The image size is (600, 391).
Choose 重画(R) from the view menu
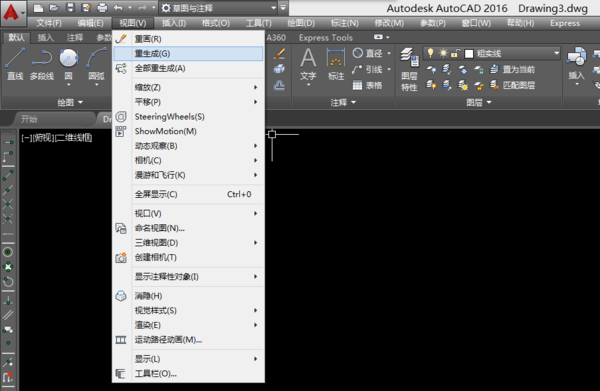(188, 39)
